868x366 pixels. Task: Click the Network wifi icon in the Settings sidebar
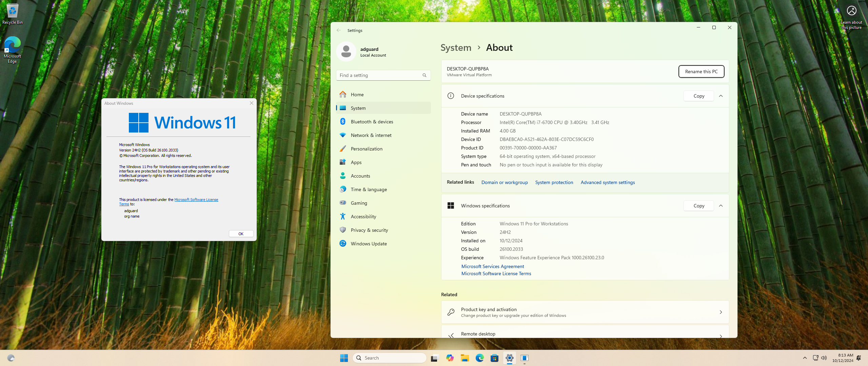tap(343, 135)
